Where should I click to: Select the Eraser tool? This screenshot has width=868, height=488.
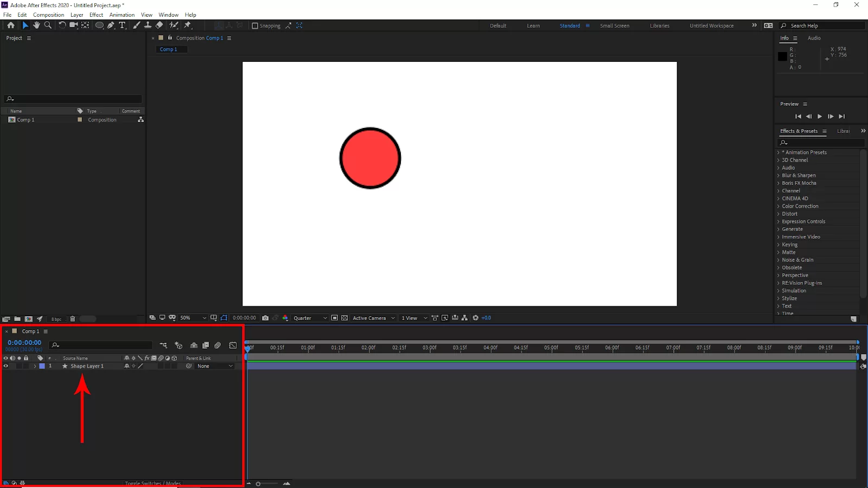click(159, 25)
